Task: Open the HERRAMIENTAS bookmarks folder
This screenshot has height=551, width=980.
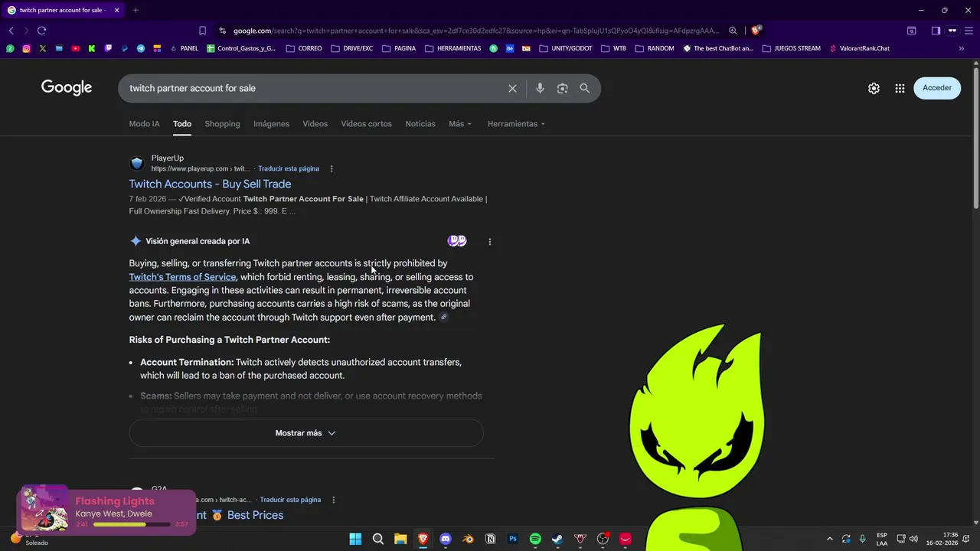Action: click(x=452, y=48)
